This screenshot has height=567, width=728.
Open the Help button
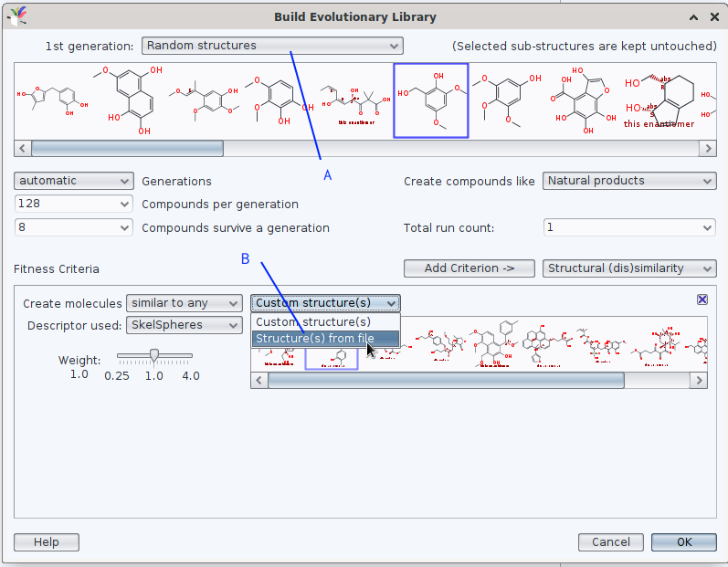click(47, 542)
